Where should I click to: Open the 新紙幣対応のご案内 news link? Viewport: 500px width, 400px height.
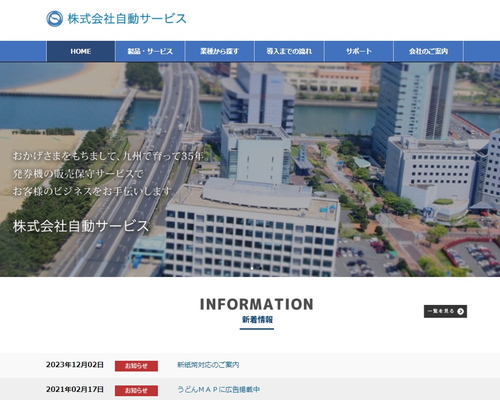[x=208, y=365]
